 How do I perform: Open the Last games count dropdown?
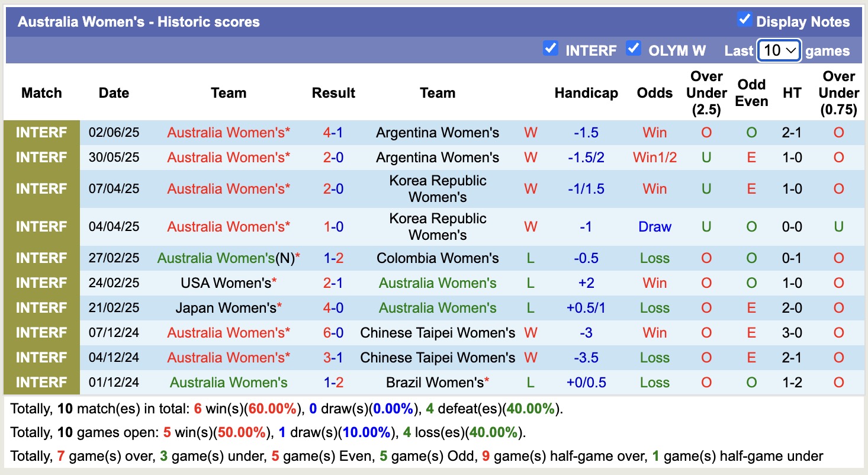point(779,50)
